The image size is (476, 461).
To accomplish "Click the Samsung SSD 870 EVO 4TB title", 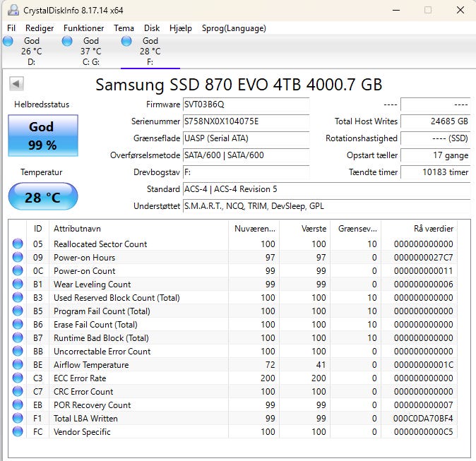I will point(239,85).
